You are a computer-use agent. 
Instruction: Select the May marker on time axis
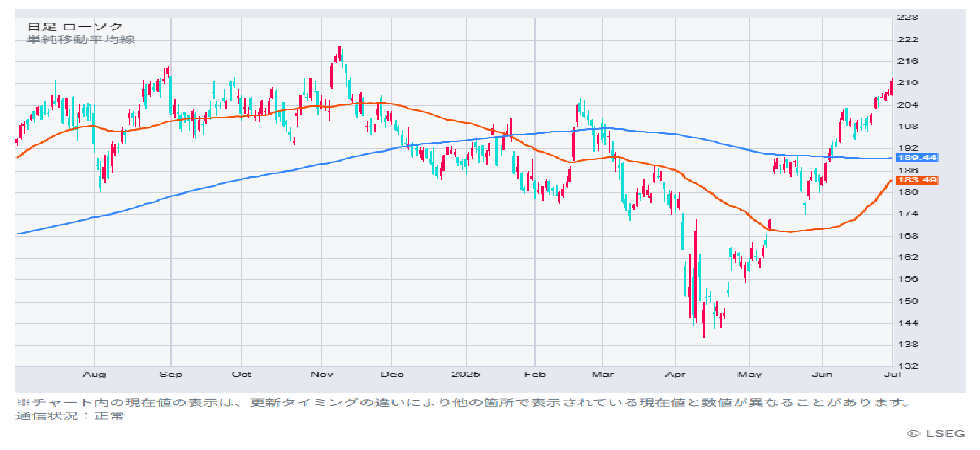point(749,374)
